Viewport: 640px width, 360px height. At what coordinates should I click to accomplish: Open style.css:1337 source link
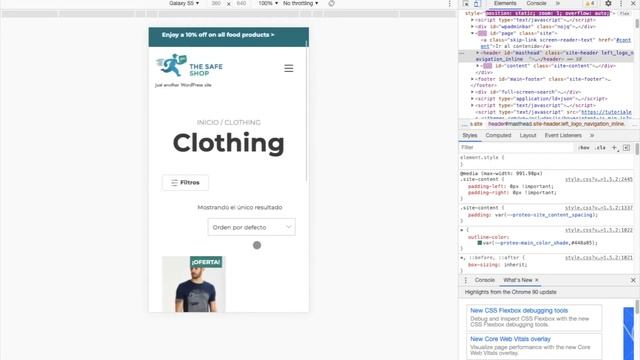[599, 208]
